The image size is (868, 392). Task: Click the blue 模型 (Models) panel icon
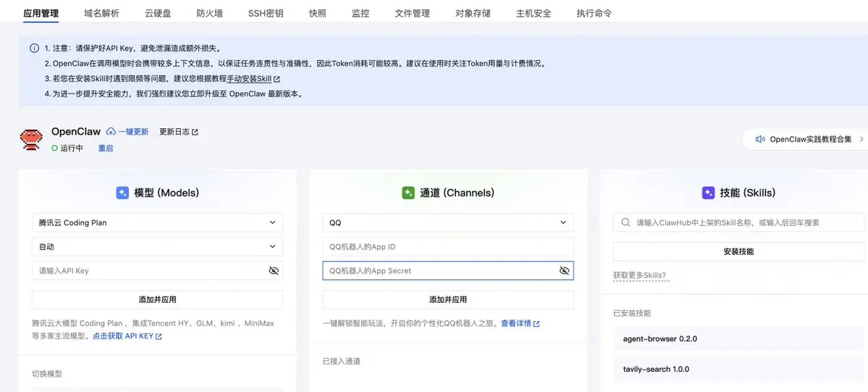pos(122,193)
